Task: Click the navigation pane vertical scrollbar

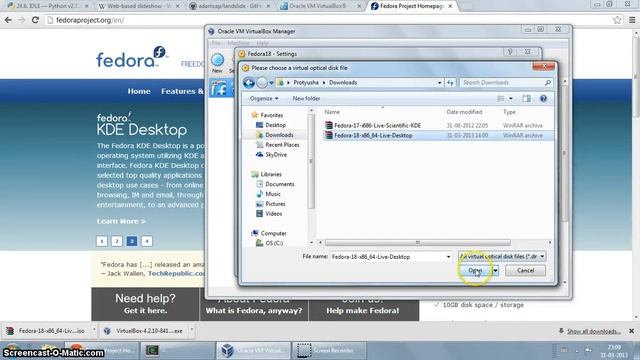Action: [x=311, y=162]
